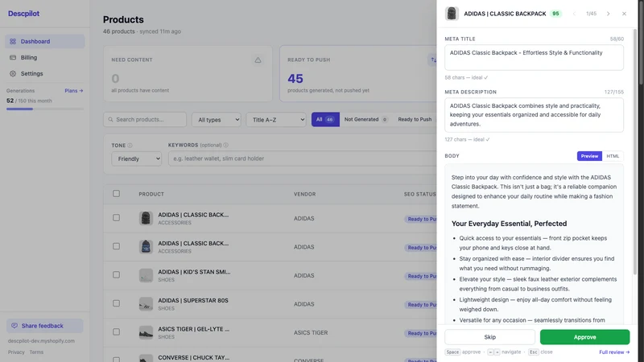644x362 pixels.
Task: Open the Tone Friendly dropdown
Action: [136, 158]
